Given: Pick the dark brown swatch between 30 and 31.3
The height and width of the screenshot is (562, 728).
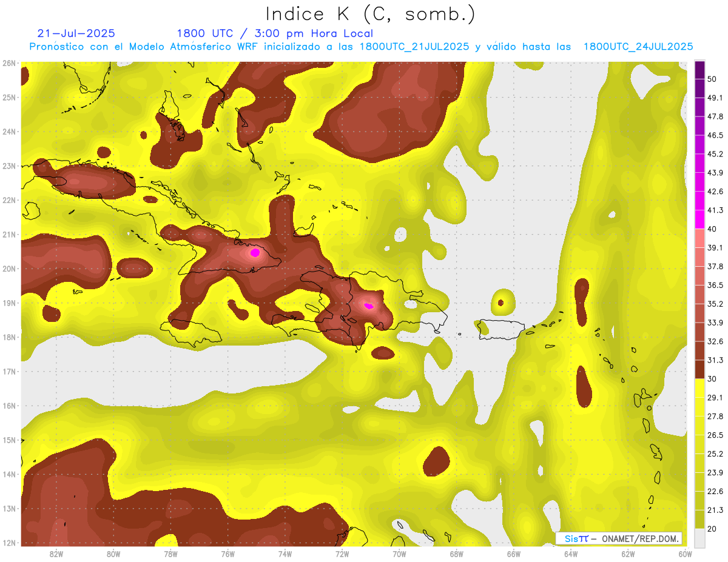Looking at the screenshot, I should [x=699, y=369].
